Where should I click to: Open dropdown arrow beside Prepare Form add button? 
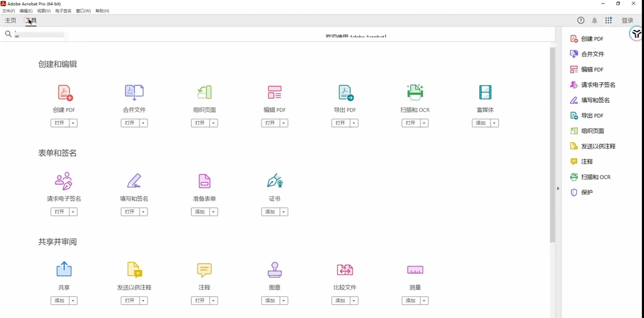point(213,212)
